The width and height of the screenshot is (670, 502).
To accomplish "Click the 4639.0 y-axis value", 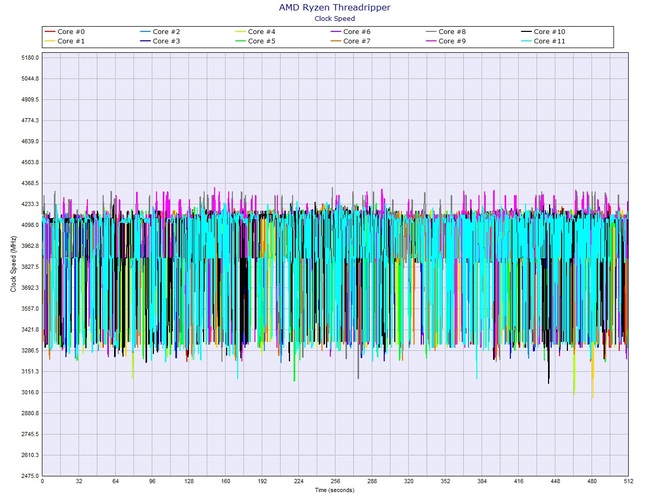I will coord(30,141).
